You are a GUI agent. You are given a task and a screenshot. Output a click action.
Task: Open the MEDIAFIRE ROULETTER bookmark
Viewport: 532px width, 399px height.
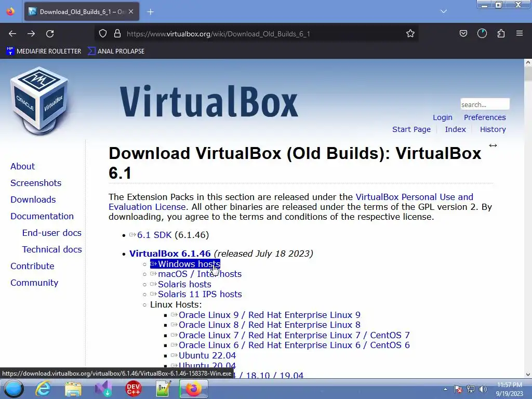pos(44,51)
